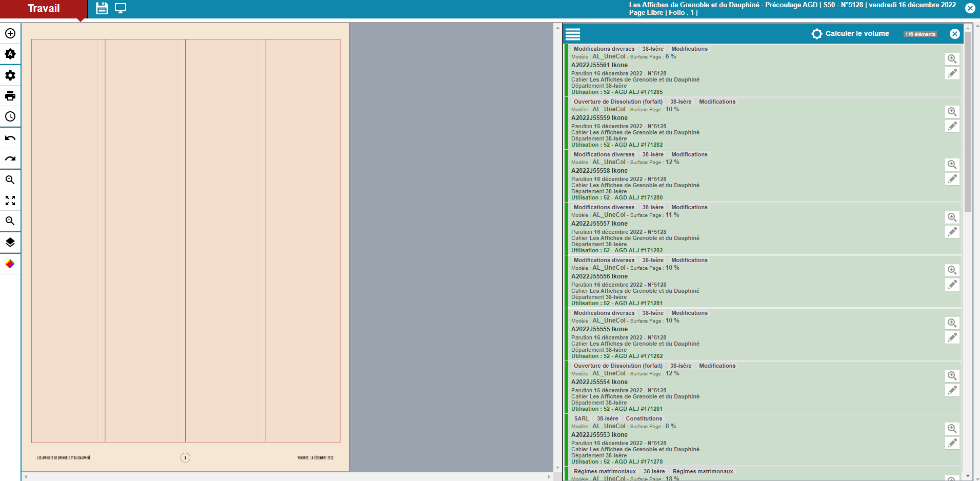Preview ad A2022J55561 with magnifier icon
This screenshot has height=481, width=980.
tap(952, 59)
